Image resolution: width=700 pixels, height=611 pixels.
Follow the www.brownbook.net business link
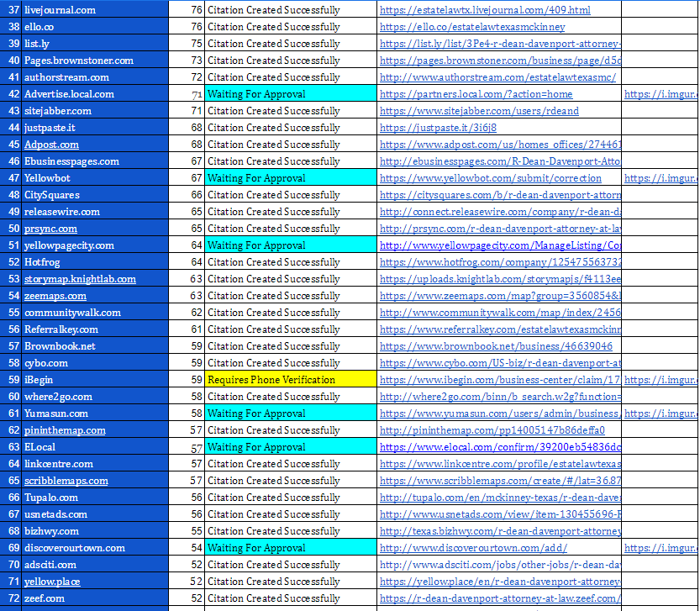(x=496, y=346)
